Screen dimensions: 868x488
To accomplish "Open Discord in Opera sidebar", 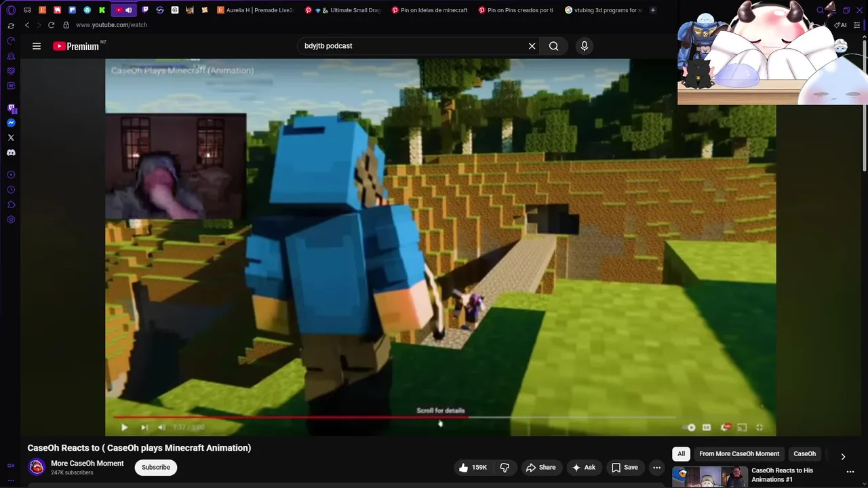I will coord(11,152).
